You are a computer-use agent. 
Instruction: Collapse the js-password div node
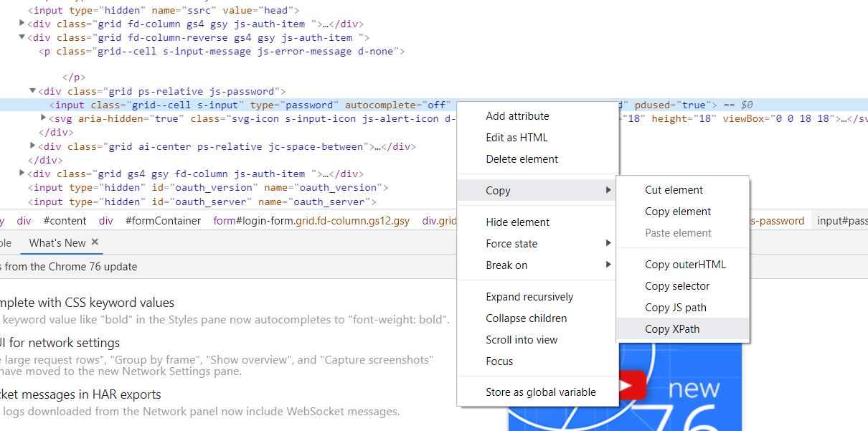pyautogui.click(x=32, y=91)
